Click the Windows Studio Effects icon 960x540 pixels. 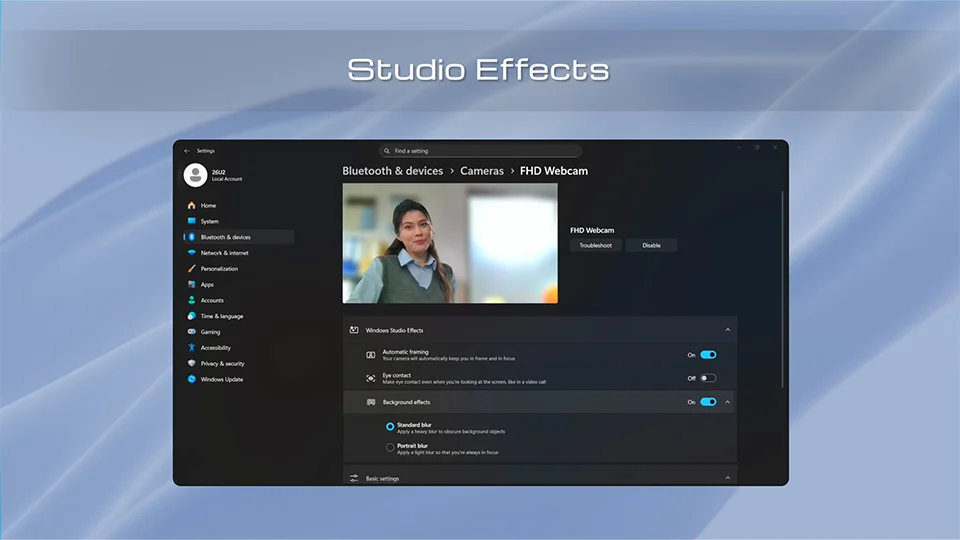[354, 330]
